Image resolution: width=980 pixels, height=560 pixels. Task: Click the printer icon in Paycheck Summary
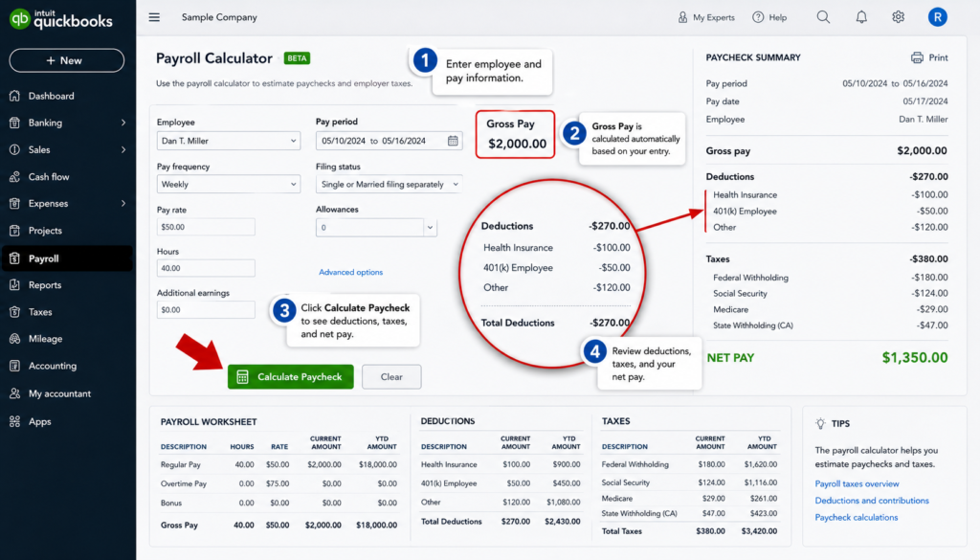tap(916, 57)
